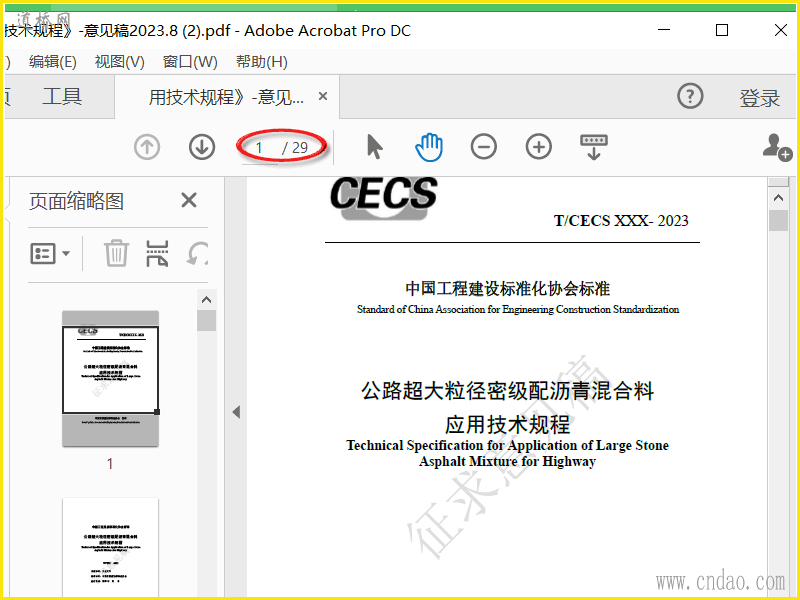Open the 窗口(W) menu

pyautogui.click(x=190, y=62)
